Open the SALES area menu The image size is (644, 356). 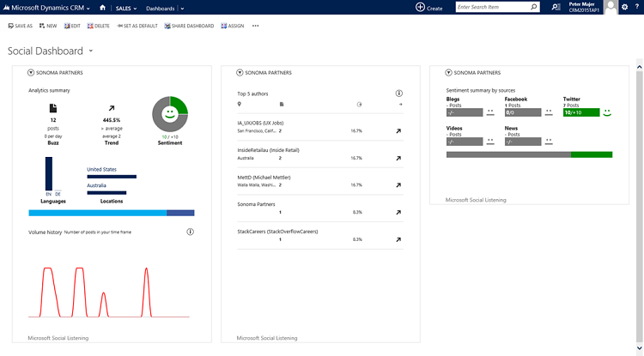tap(125, 9)
